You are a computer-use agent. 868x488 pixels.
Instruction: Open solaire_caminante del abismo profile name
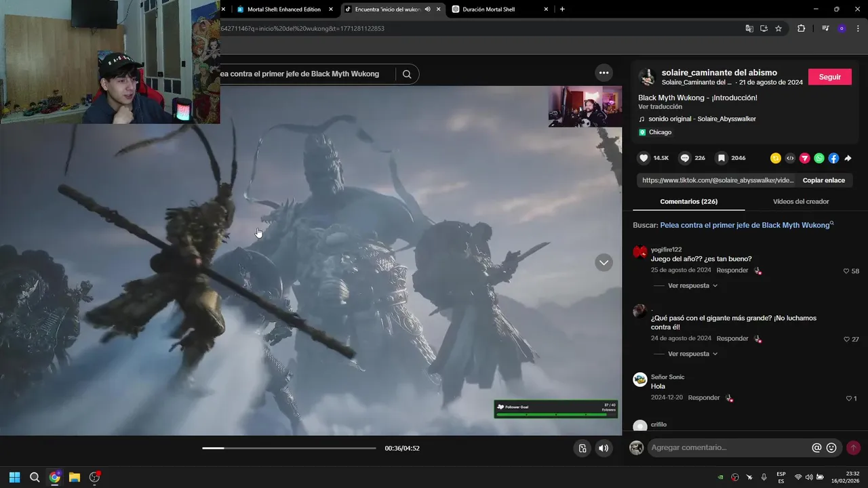(719, 73)
